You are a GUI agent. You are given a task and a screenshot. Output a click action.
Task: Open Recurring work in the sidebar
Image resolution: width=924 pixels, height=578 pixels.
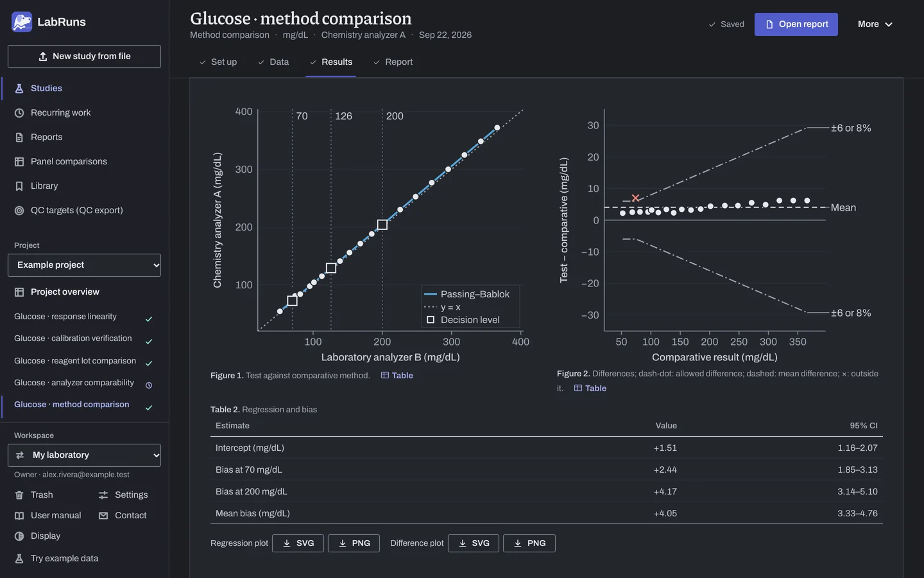(x=85, y=112)
